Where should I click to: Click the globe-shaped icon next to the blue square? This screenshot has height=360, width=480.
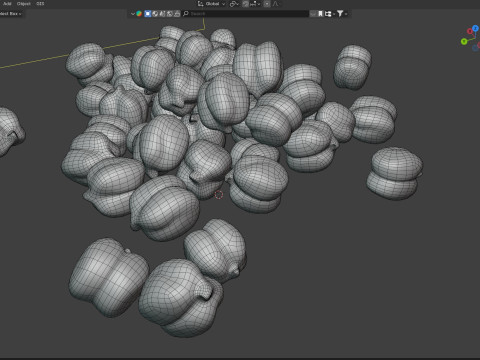[x=155, y=14]
